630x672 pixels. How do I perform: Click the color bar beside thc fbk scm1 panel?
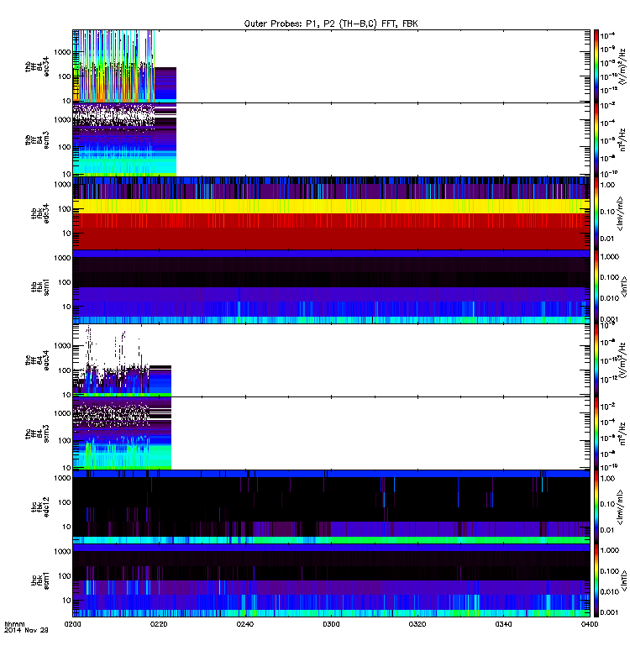[596, 580]
